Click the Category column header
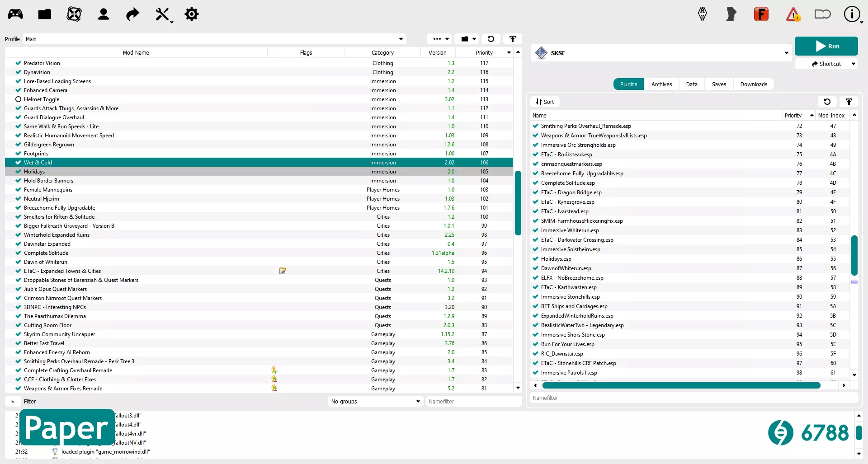The image size is (868, 464). click(382, 52)
